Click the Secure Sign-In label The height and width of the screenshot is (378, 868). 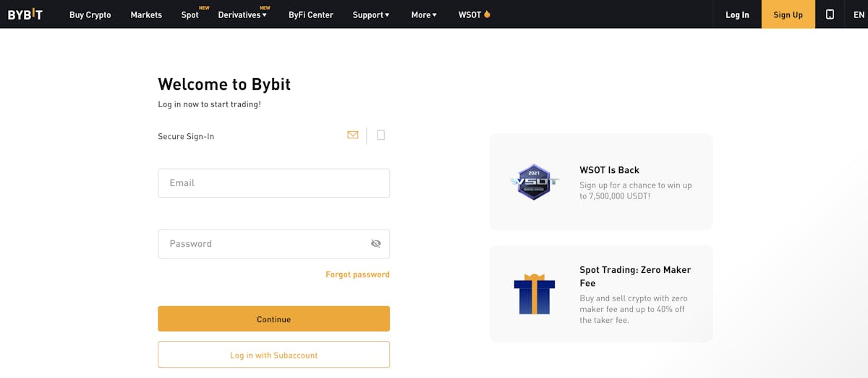tap(186, 136)
